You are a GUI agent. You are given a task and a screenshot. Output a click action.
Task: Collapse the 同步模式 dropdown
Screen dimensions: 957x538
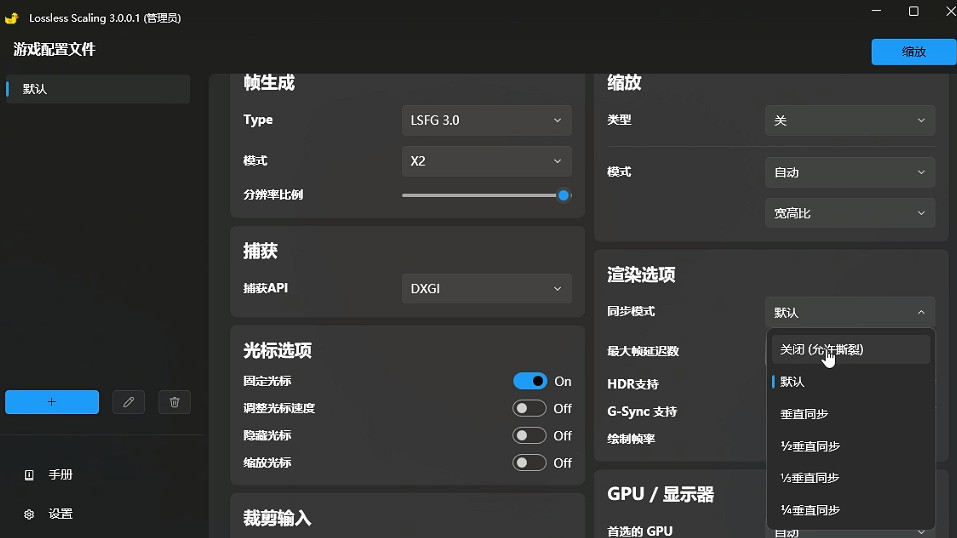[850, 313]
